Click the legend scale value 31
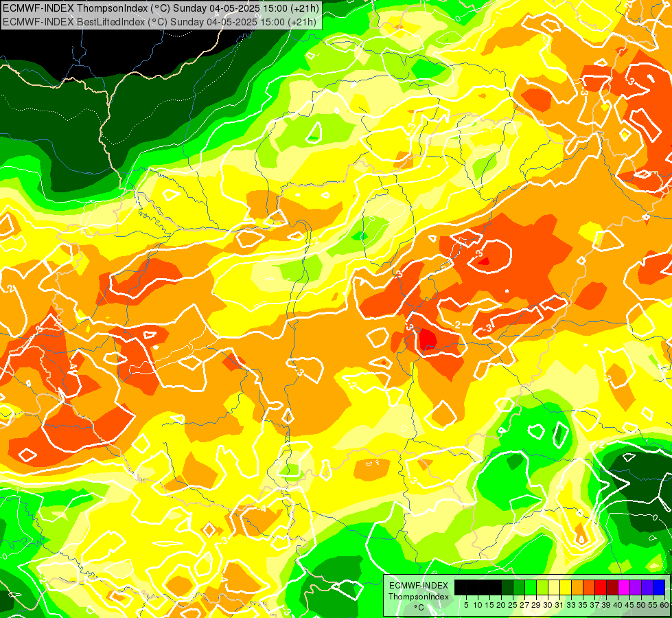The height and width of the screenshot is (618, 672). pyautogui.click(x=559, y=605)
